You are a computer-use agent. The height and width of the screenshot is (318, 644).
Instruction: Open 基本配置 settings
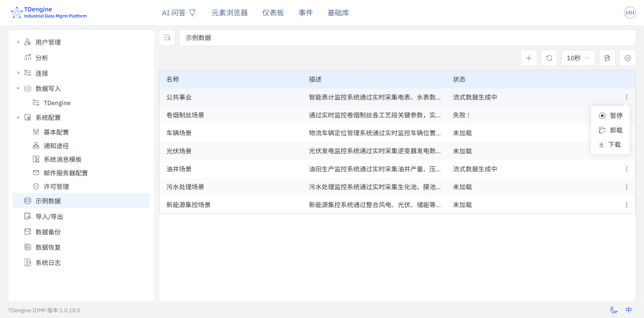[56, 132]
